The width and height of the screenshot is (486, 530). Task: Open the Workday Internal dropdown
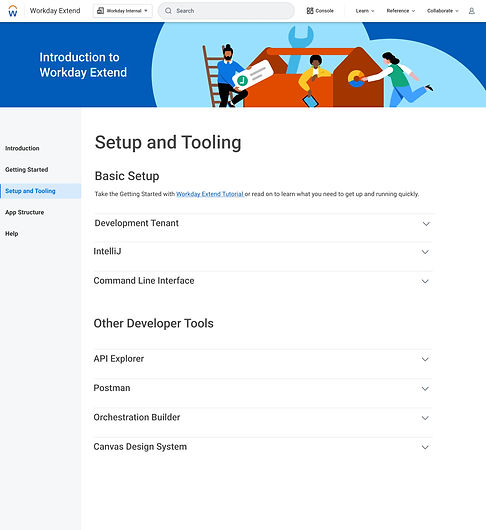(x=123, y=11)
